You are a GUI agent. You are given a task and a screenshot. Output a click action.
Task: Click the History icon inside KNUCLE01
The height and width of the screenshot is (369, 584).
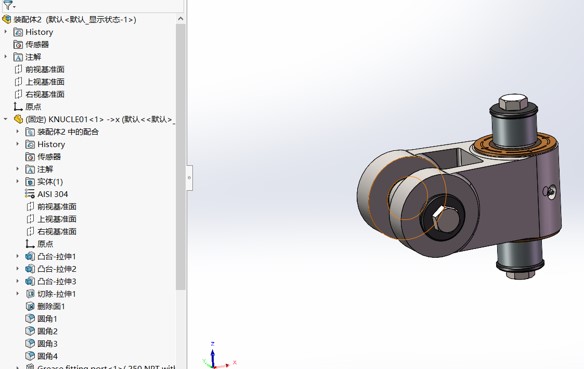coord(30,144)
